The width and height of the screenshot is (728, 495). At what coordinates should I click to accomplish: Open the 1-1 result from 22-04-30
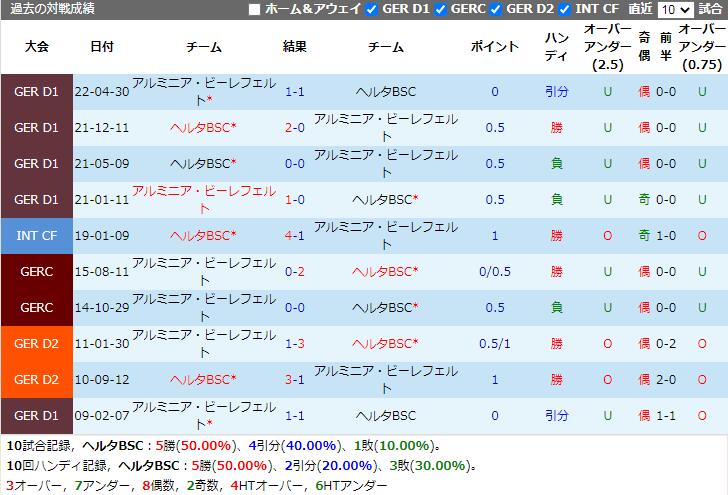coord(295,92)
